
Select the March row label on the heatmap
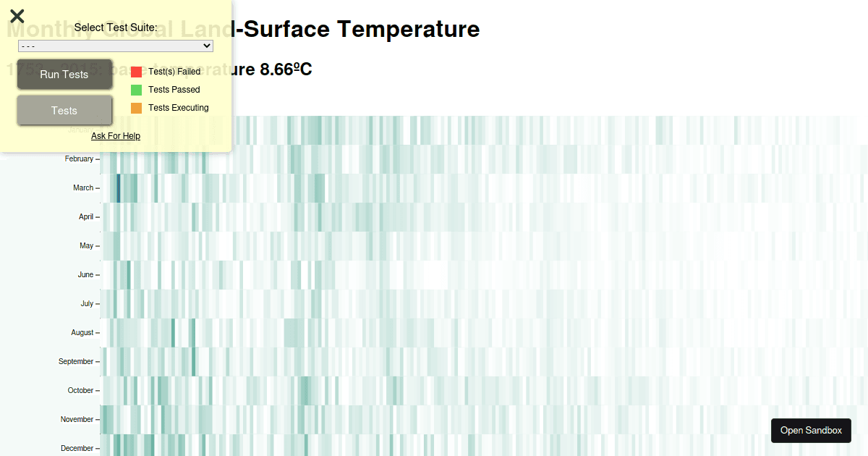click(x=85, y=187)
